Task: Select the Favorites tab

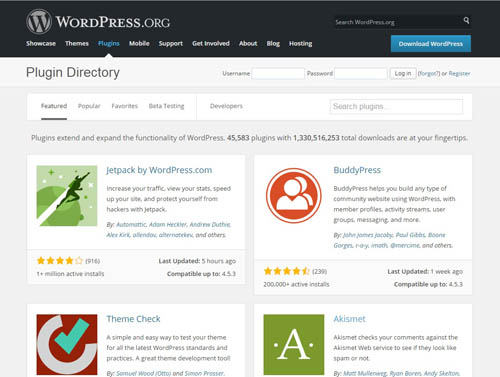Action: pos(124,106)
